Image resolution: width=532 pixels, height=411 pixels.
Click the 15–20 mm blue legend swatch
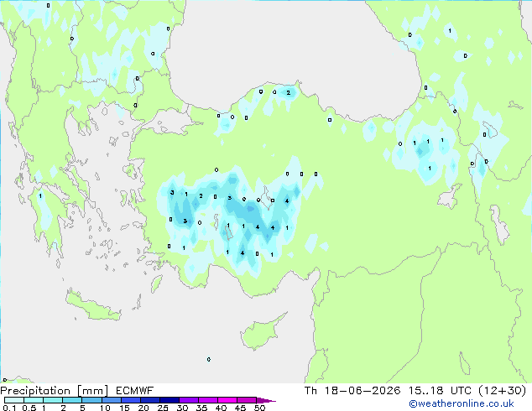130,400
